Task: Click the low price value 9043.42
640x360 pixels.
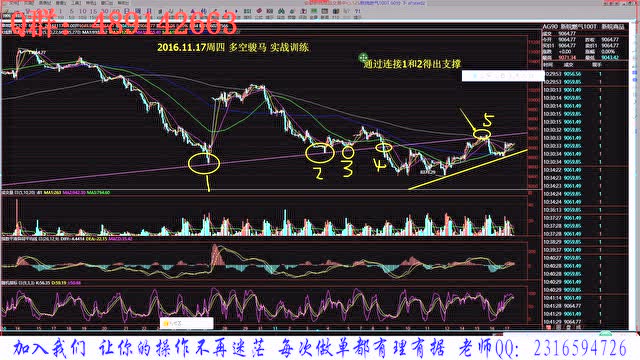Action: [610, 58]
